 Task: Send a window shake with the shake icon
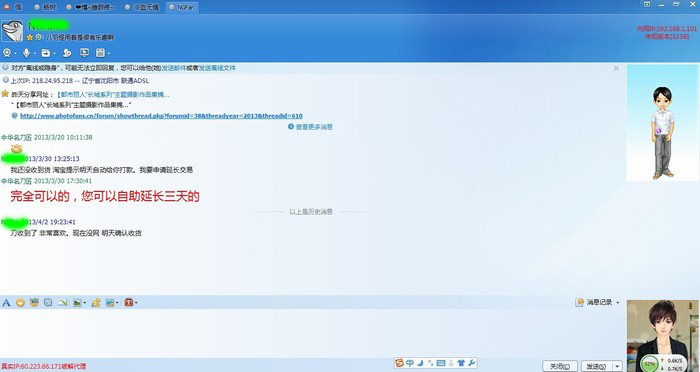48,302
